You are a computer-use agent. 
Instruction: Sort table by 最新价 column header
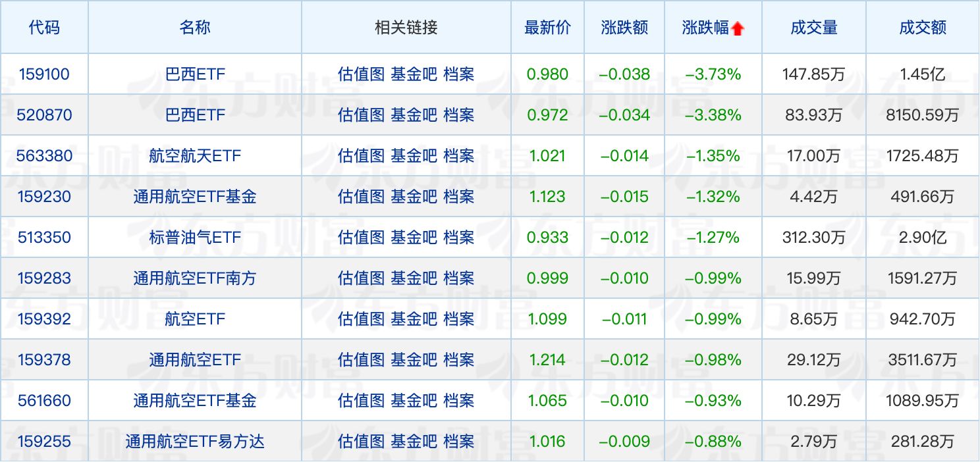click(x=547, y=28)
